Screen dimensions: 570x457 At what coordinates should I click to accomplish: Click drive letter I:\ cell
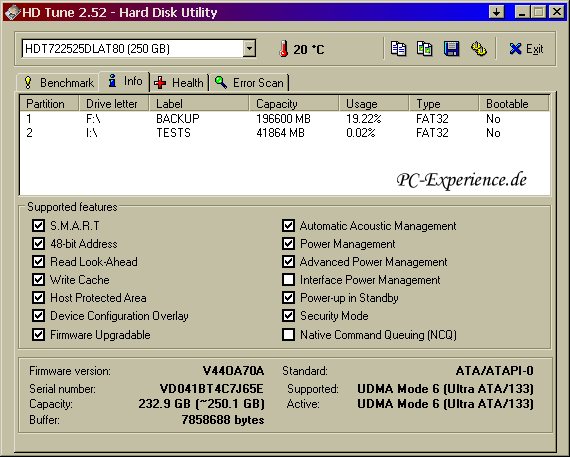[92, 133]
